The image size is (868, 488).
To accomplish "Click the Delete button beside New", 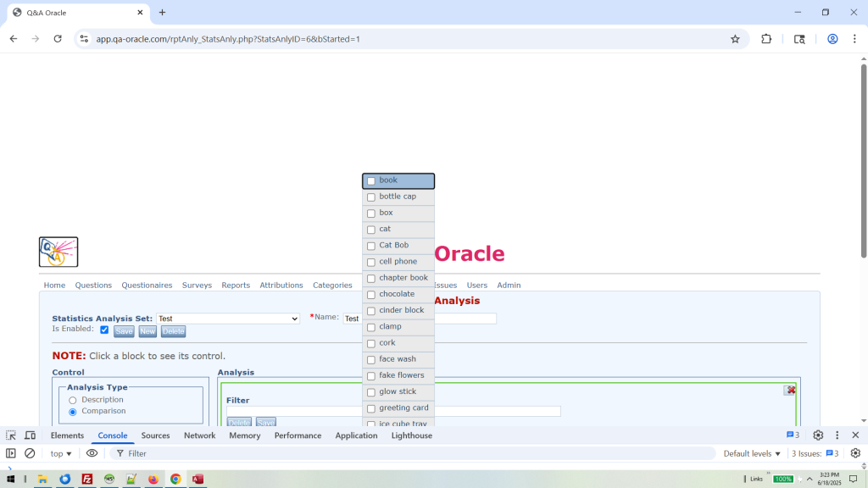I will 173,331.
